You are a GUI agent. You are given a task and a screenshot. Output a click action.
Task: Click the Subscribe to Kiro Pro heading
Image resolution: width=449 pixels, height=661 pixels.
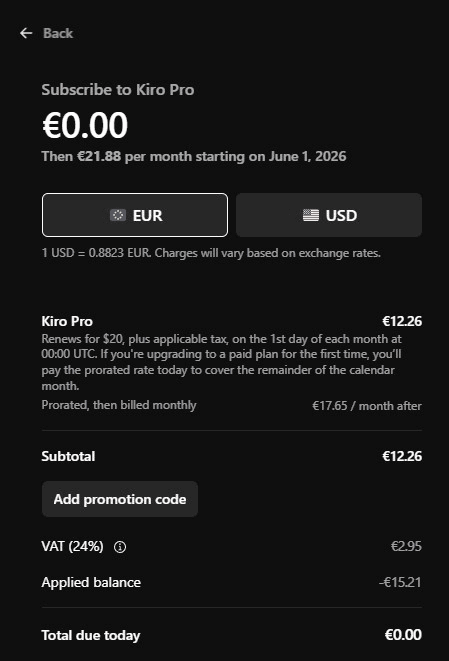click(x=118, y=90)
